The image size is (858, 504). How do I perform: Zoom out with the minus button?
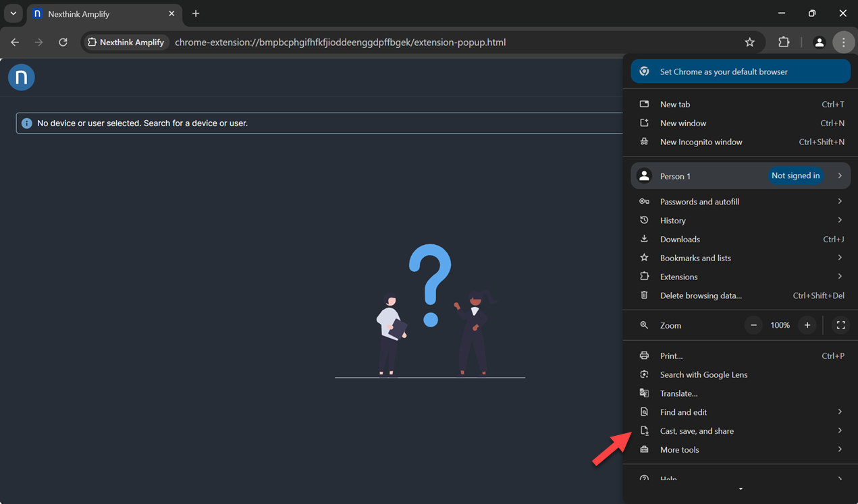pyautogui.click(x=753, y=325)
